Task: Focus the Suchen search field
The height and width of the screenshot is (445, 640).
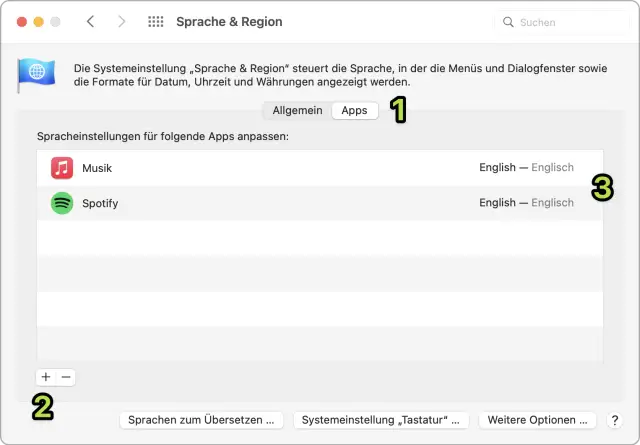Action: click(x=565, y=22)
